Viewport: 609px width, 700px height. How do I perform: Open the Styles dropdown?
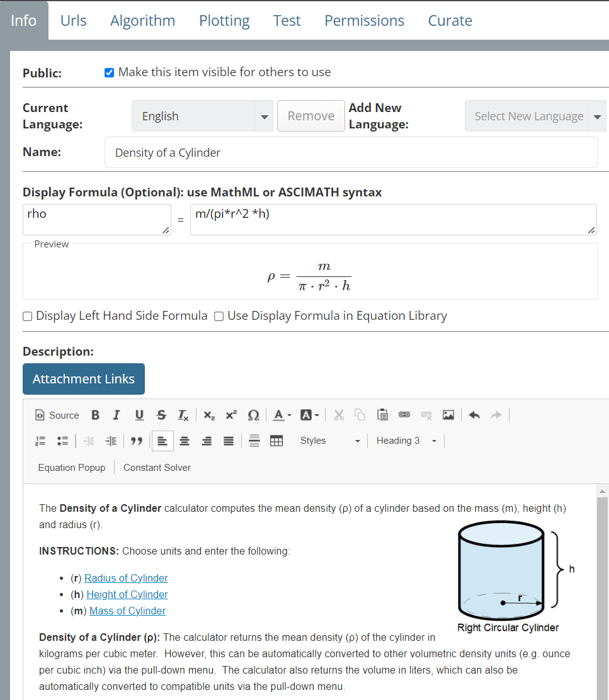tap(329, 441)
